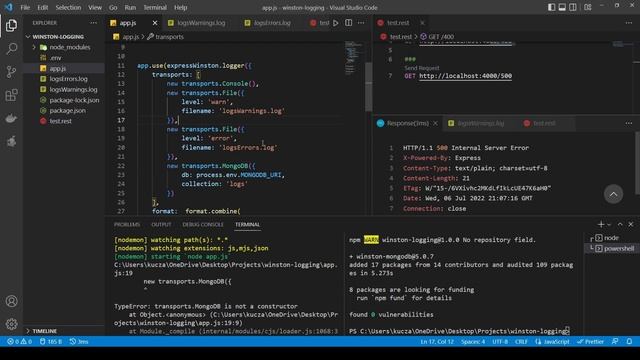Image resolution: width=640 pixels, height=360 pixels.
Task: Launch a new terminal with plus icon
Action: point(601,224)
